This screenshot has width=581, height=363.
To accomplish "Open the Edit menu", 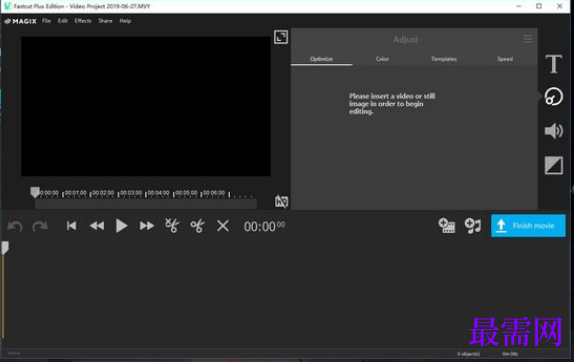I will tap(63, 21).
